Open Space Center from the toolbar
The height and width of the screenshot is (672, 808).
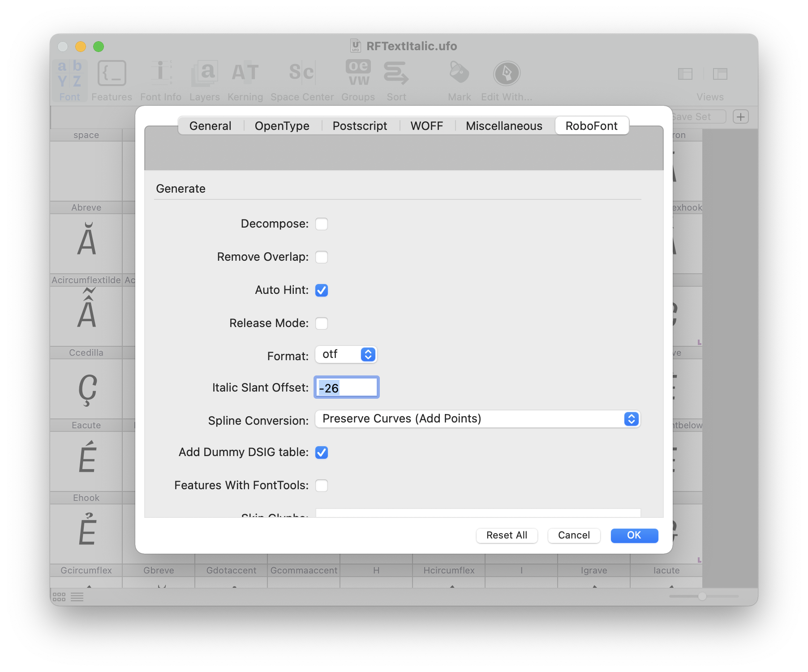[302, 80]
